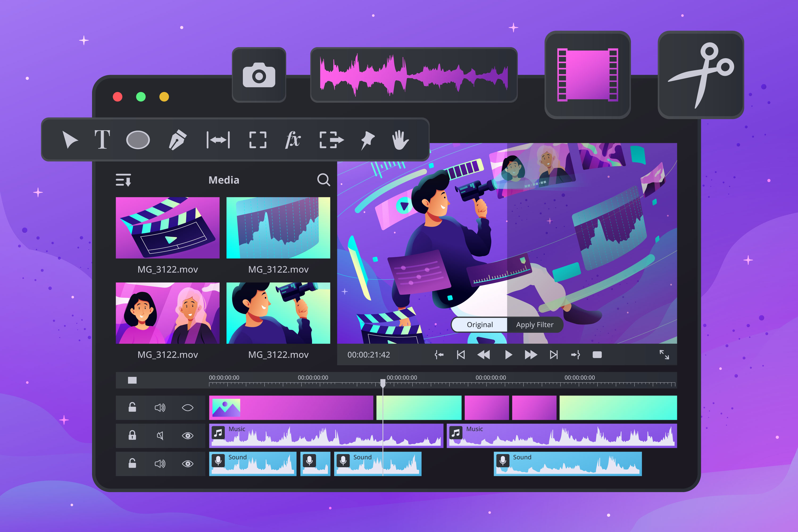Click the Pin tool in the toolbar
The height and width of the screenshot is (532, 798).
click(x=367, y=140)
